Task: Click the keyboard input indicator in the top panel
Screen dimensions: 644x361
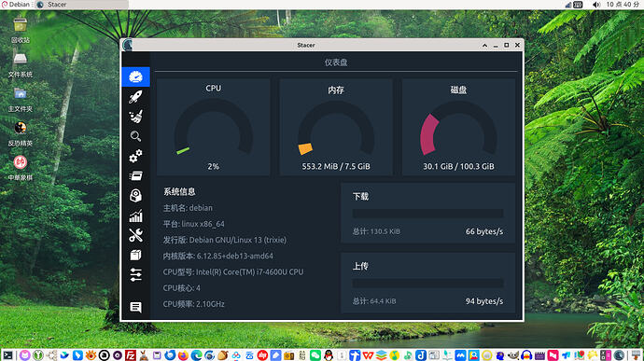Action: [x=578, y=5]
